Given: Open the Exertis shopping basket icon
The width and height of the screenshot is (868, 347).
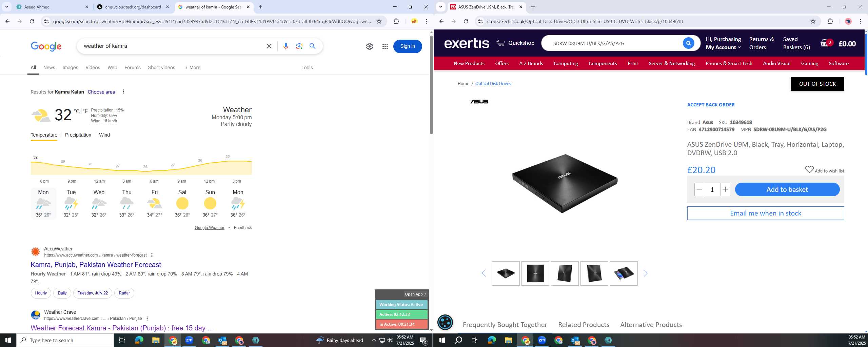Looking at the screenshot, I should click(x=824, y=43).
